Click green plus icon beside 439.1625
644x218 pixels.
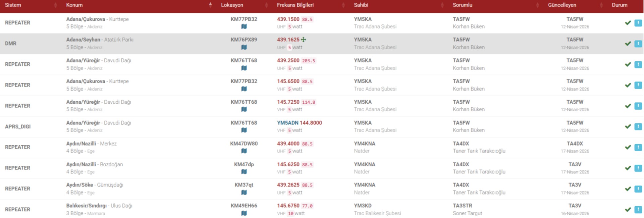304,40
